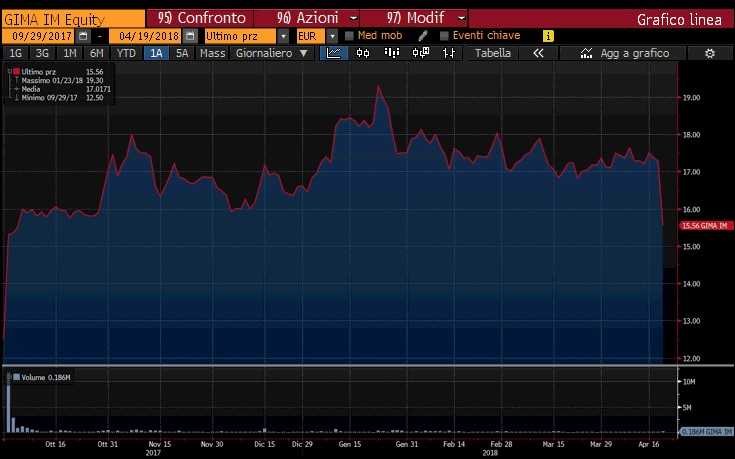Click the Volume 0.186M legend label
The height and width of the screenshot is (459, 735).
point(46,377)
